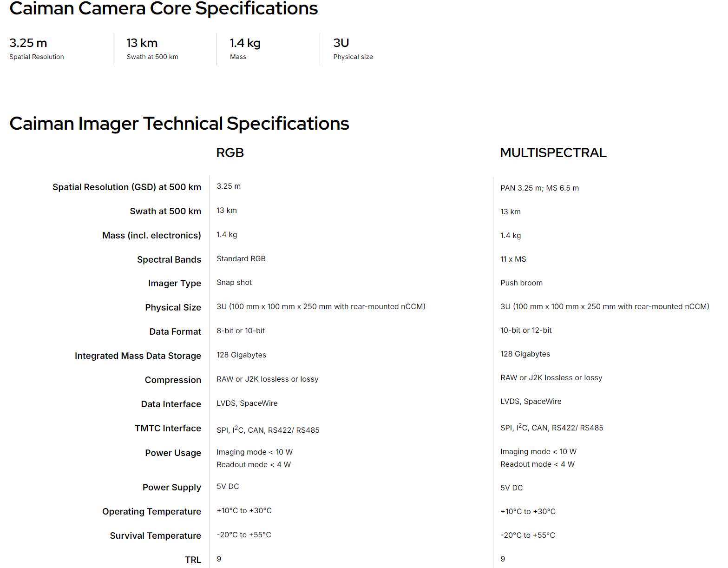This screenshot has width=728, height=568.
Task: Click the Caiman Imager Technical Specifications heading
Action: [x=179, y=124]
